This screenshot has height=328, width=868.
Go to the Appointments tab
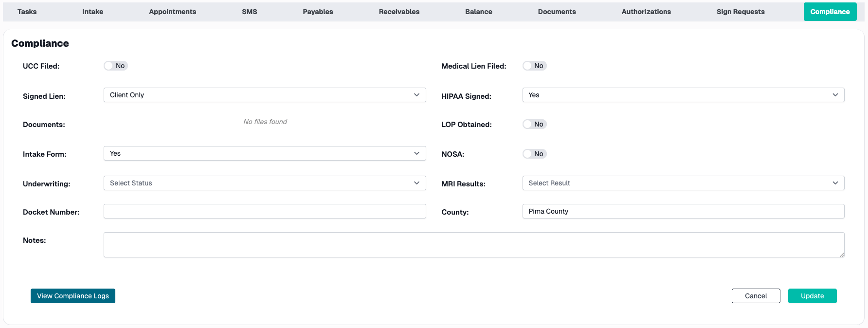point(172,11)
